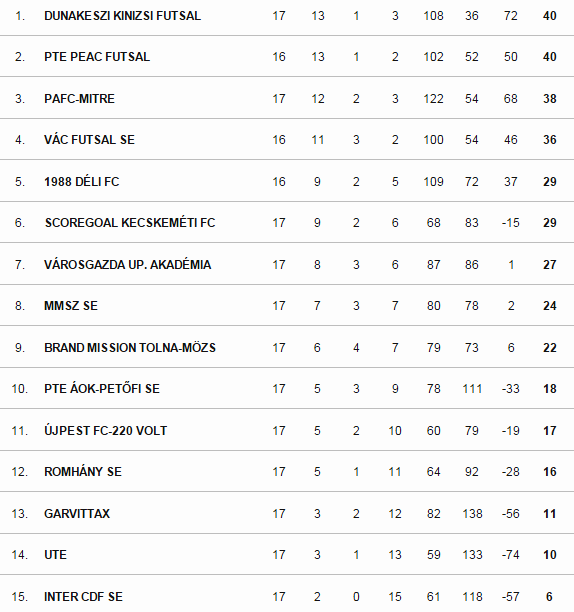Select the 122 goals scored for PAFC-MITRE

(x=433, y=99)
